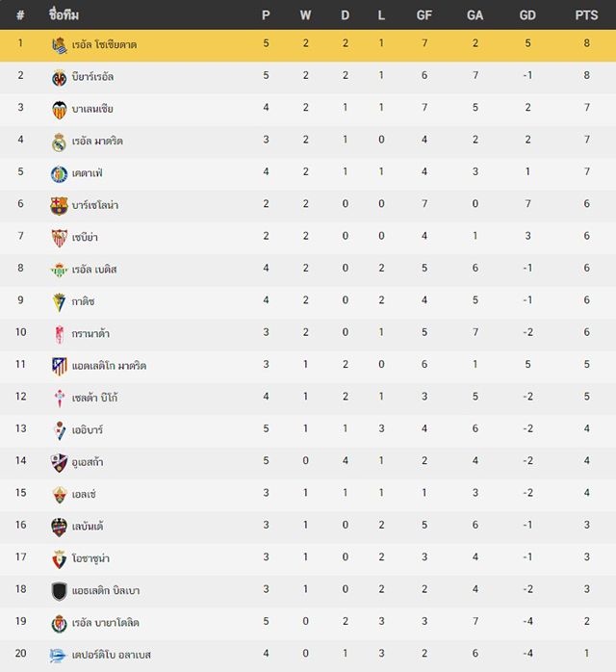
Task: Open the เรอัล มาดริด team link
Action: tap(97, 141)
